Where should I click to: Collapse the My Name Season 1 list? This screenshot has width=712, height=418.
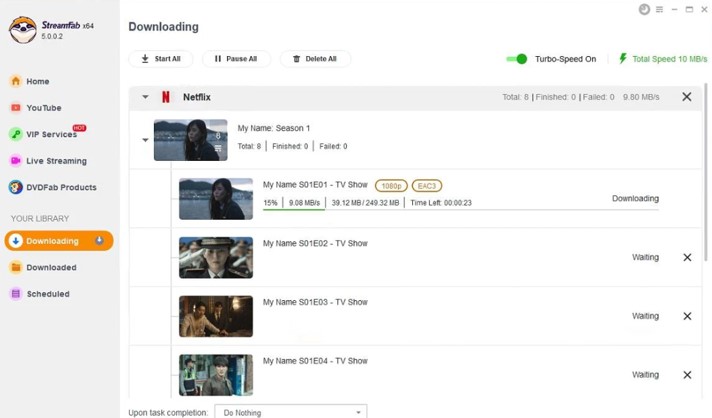145,140
